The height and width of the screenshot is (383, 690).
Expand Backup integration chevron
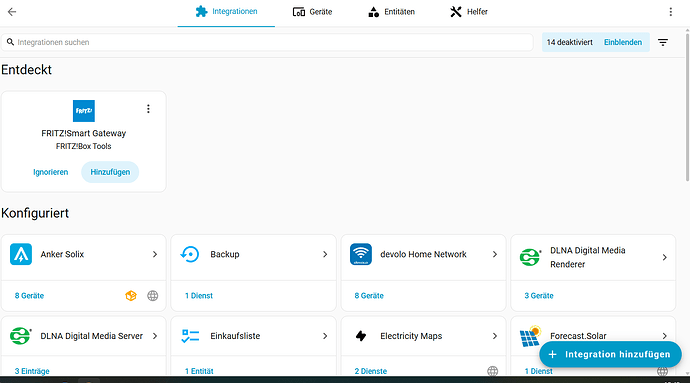(x=325, y=254)
